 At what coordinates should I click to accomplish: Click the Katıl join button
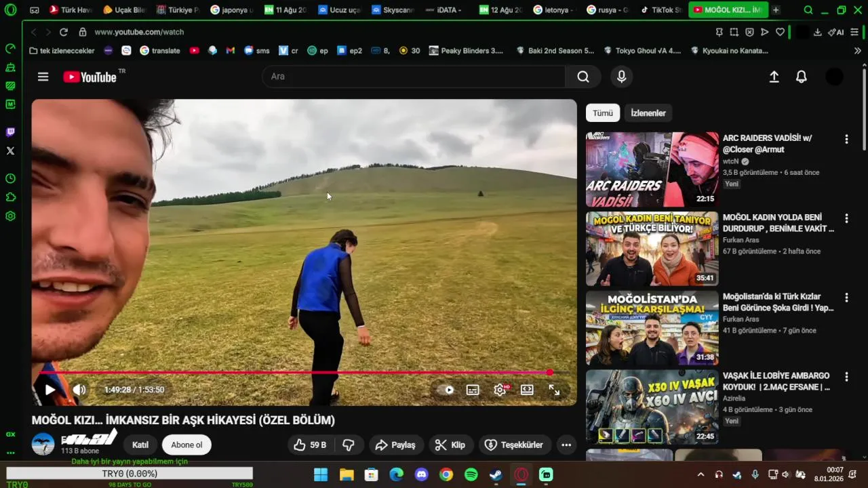pos(140,445)
